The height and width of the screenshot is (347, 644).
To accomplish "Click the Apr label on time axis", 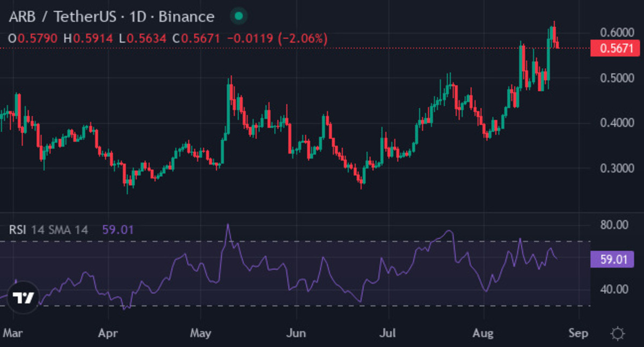I will coord(109,333).
